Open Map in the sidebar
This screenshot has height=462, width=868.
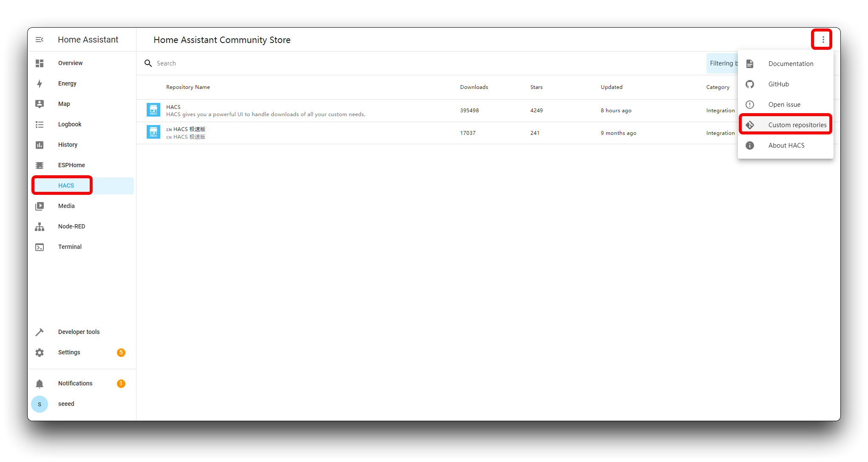(82, 104)
